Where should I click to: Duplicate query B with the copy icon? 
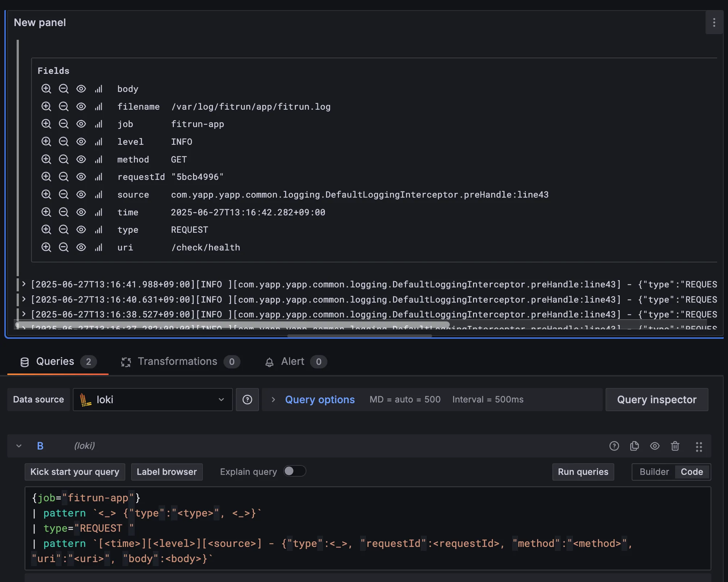click(x=634, y=446)
